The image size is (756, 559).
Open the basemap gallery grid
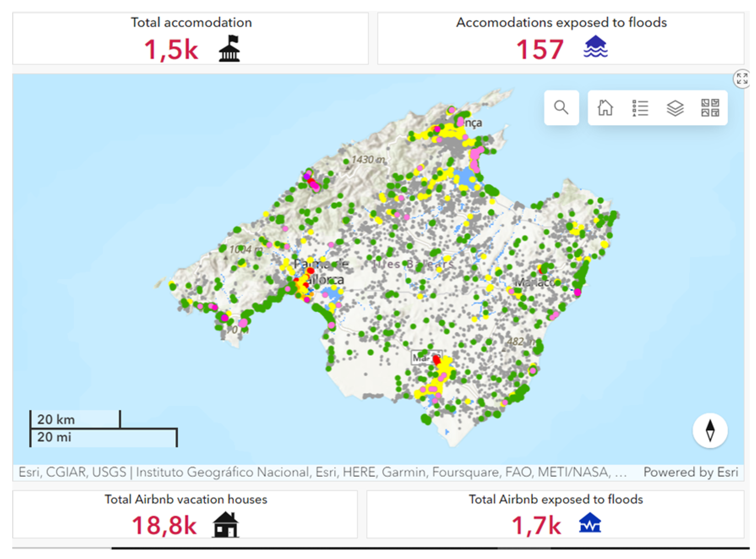(x=710, y=108)
